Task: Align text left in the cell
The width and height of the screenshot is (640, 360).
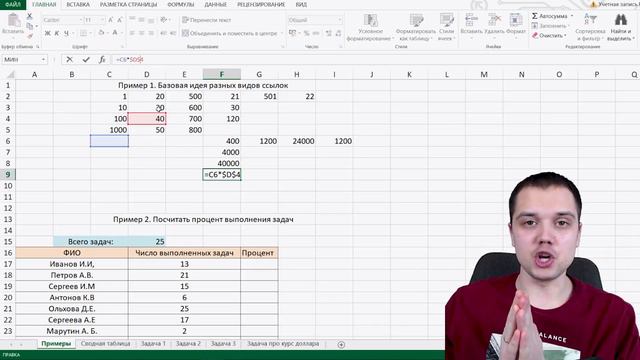Action: (x=132, y=33)
